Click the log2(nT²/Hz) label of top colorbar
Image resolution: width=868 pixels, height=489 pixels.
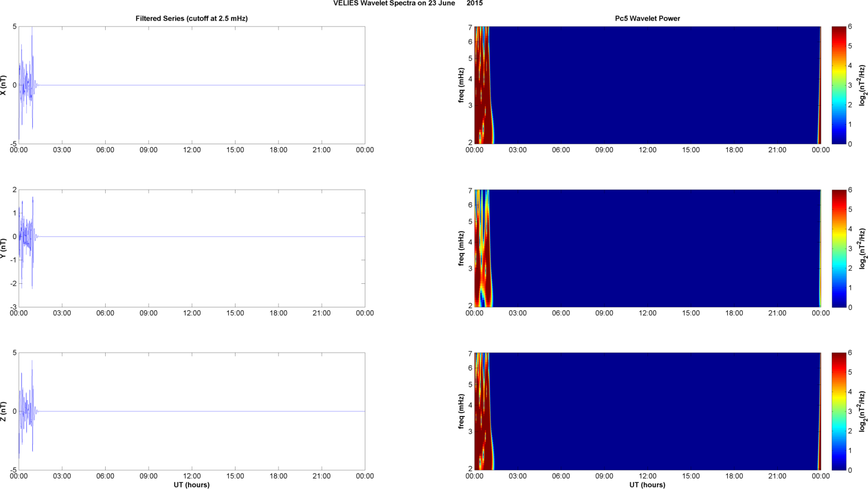coord(862,85)
